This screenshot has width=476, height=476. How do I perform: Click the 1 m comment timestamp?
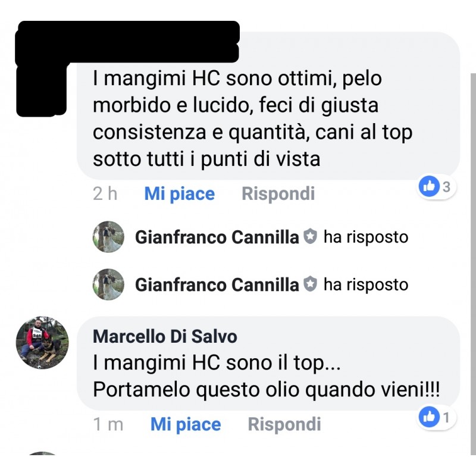108,424
